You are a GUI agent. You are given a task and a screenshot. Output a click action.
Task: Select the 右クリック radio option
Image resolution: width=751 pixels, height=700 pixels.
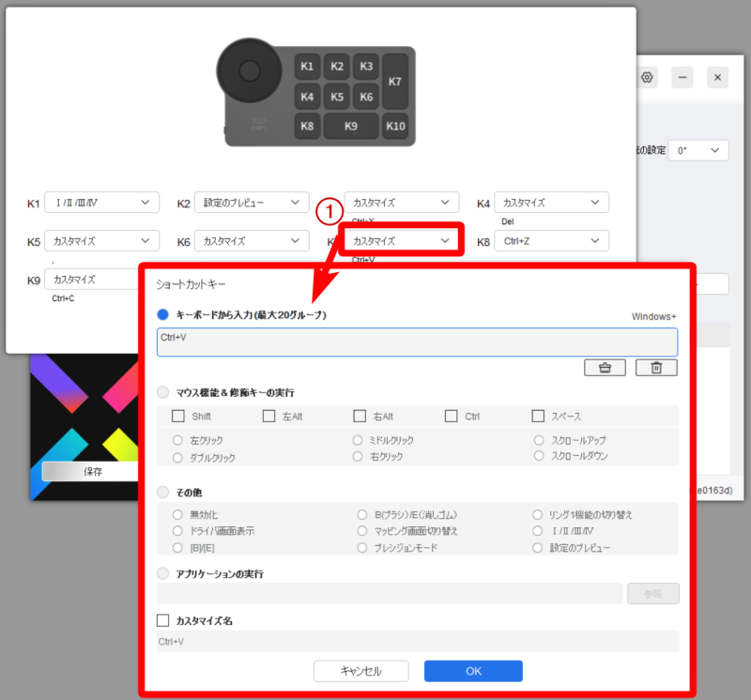(358, 456)
